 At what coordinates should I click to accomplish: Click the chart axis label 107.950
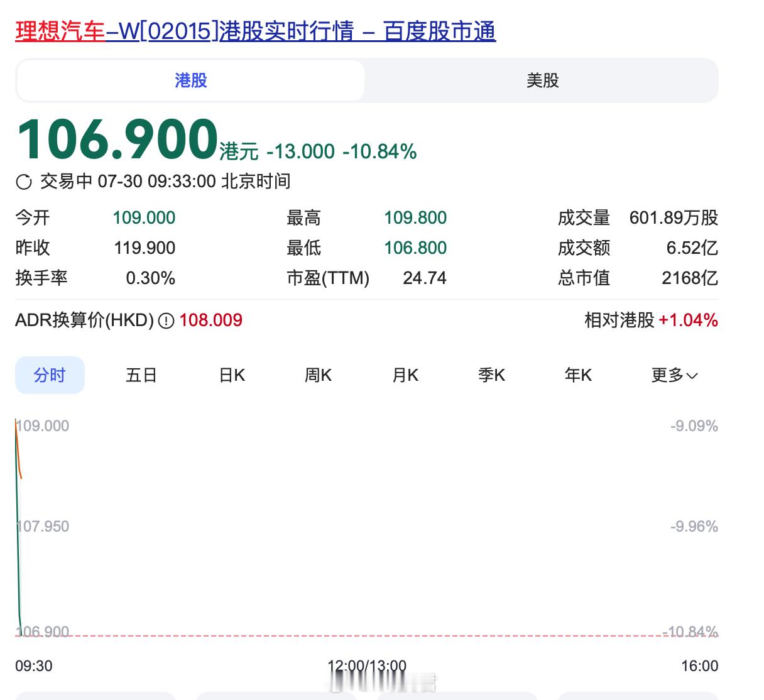[43, 527]
